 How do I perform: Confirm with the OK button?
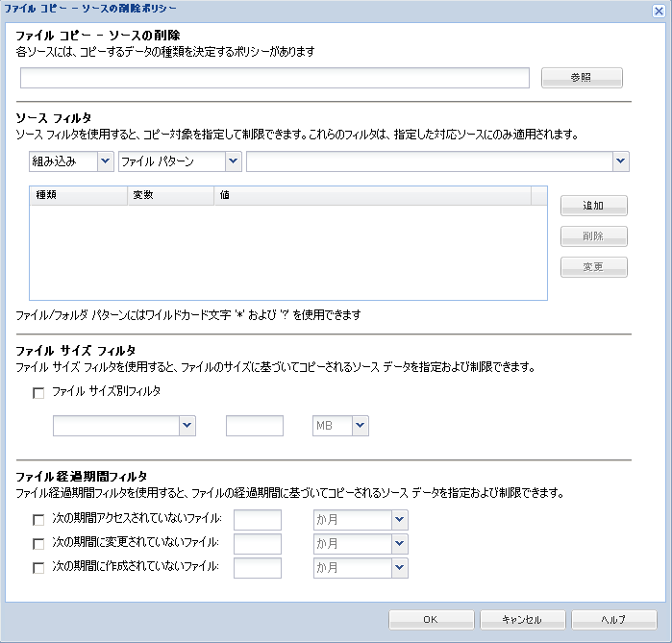tap(431, 620)
